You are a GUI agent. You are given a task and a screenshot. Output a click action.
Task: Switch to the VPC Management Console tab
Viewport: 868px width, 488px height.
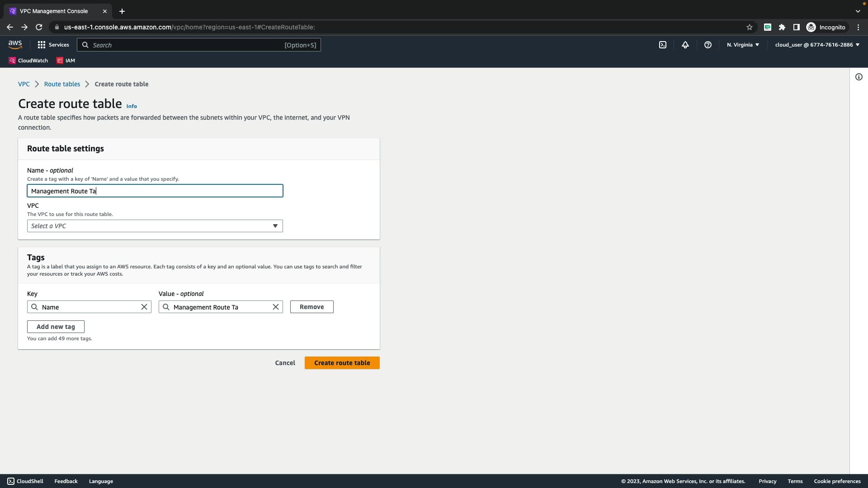54,11
